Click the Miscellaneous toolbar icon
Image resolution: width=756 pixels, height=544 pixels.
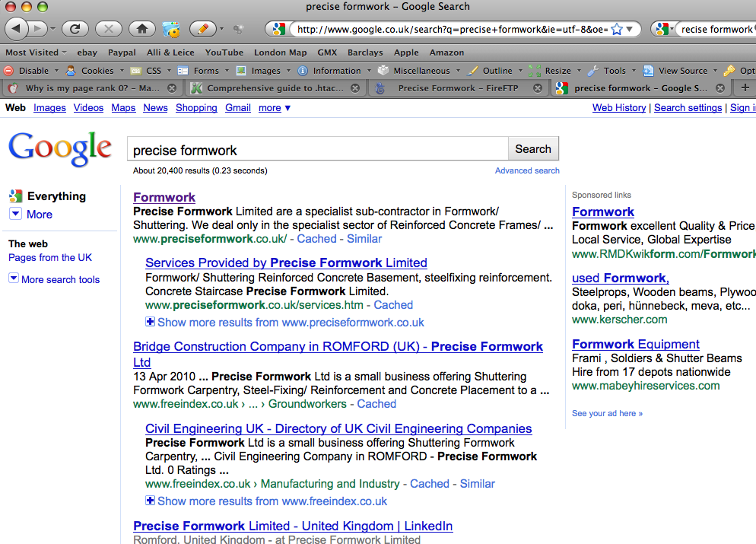click(383, 71)
